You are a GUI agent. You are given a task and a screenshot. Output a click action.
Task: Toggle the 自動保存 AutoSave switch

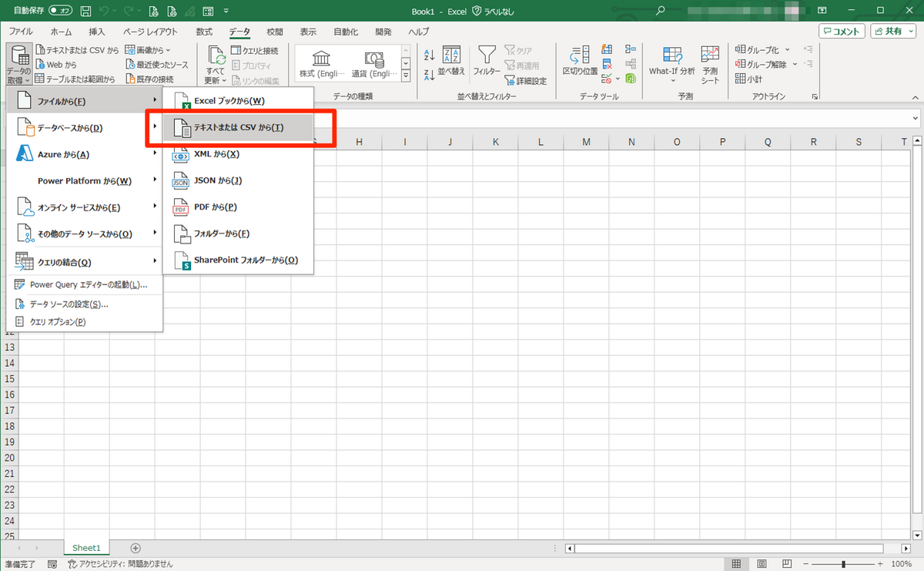tap(60, 11)
